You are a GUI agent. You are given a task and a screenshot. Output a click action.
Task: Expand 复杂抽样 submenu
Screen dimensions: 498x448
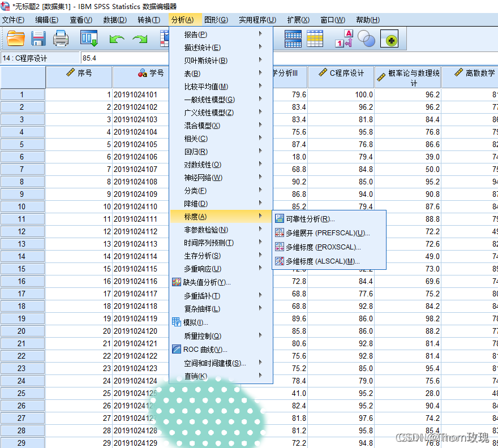tap(221, 309)
